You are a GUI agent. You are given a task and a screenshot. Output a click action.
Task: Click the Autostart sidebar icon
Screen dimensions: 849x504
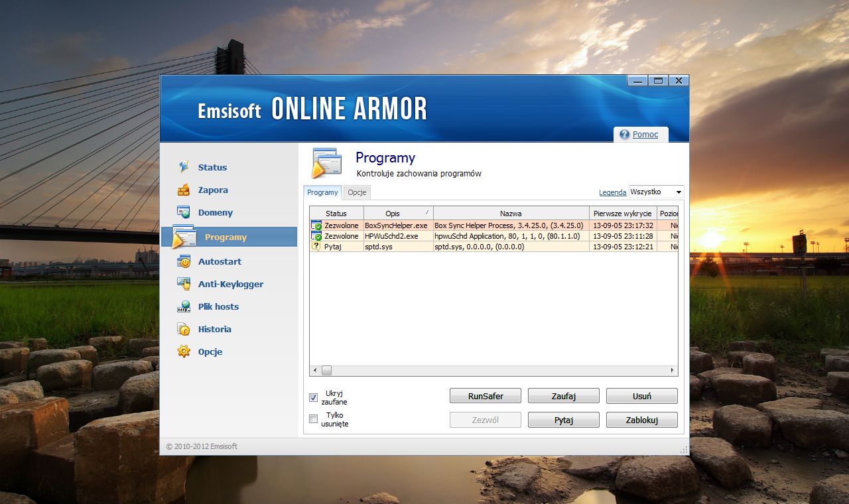click(184, 261)
